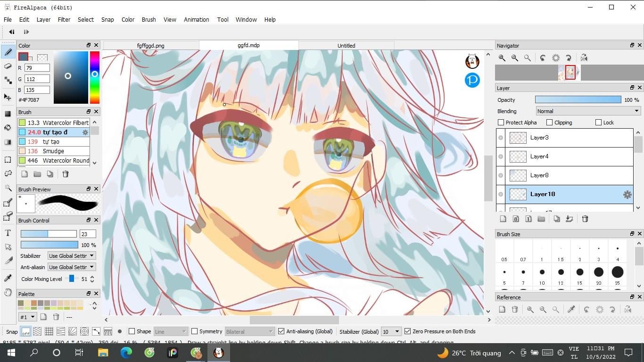Open the Filter menu
The height and width of the screenshot is (362, 644).
point(64,19)
